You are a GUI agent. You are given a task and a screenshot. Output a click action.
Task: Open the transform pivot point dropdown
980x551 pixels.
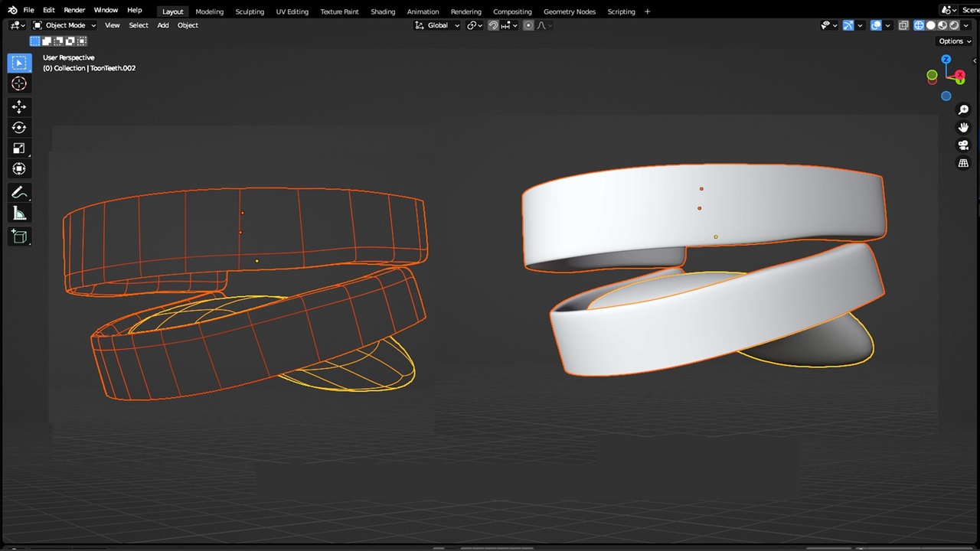point(475,25)
